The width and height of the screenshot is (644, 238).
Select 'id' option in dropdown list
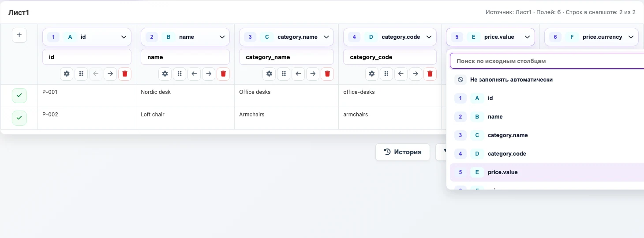tap(547, 98)
